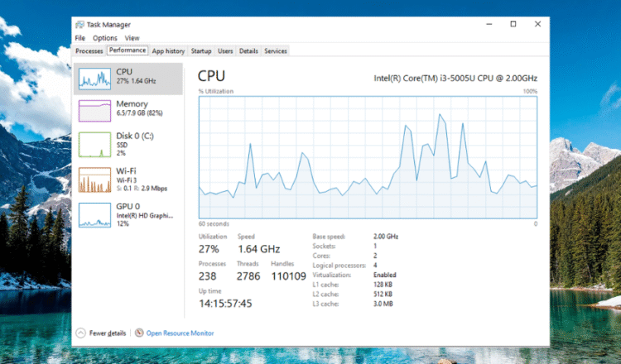The height and width of the screenshot is (364, 621).
Task: Click the handles count "110109"
Action: point(289,276)
